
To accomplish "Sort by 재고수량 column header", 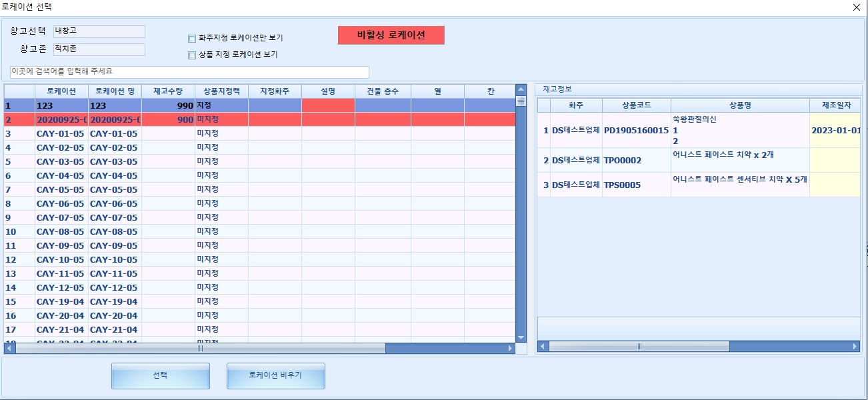I will tap(168, 91).
